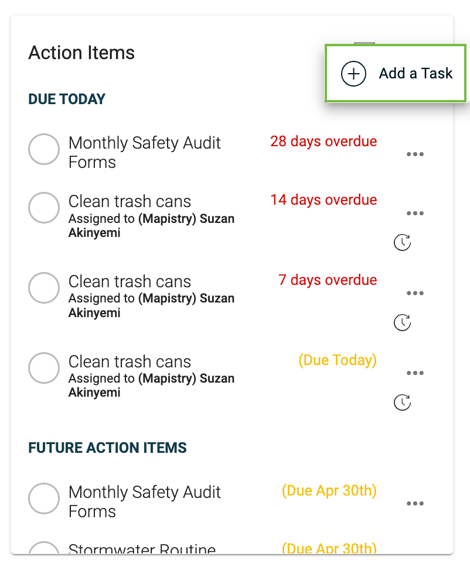
Task: Check off the 7 days overdue Clean trash cans
Action: point(44,288)
